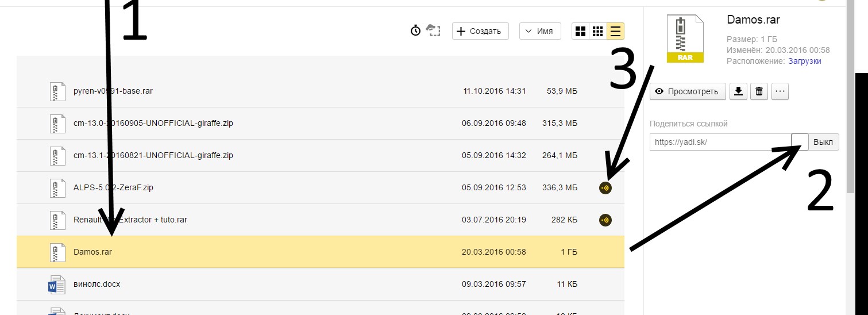Switch to small grid view
The height and width of the screenshot is (315, 868).
597,31
